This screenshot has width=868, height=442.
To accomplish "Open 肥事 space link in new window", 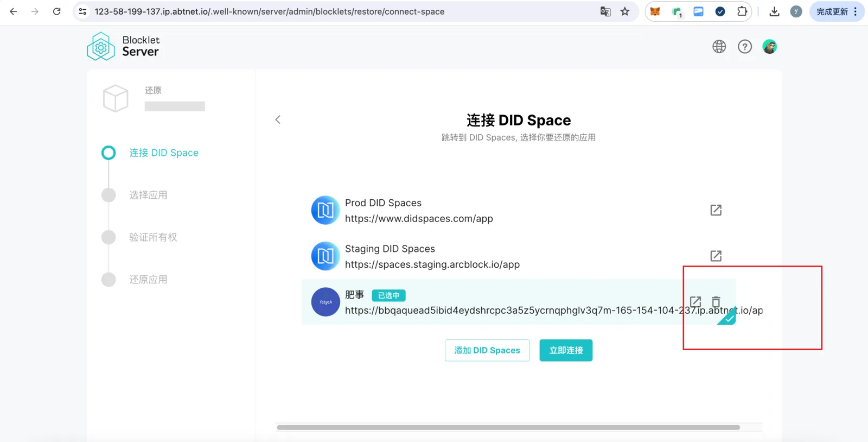I will [x=695, y=301].
